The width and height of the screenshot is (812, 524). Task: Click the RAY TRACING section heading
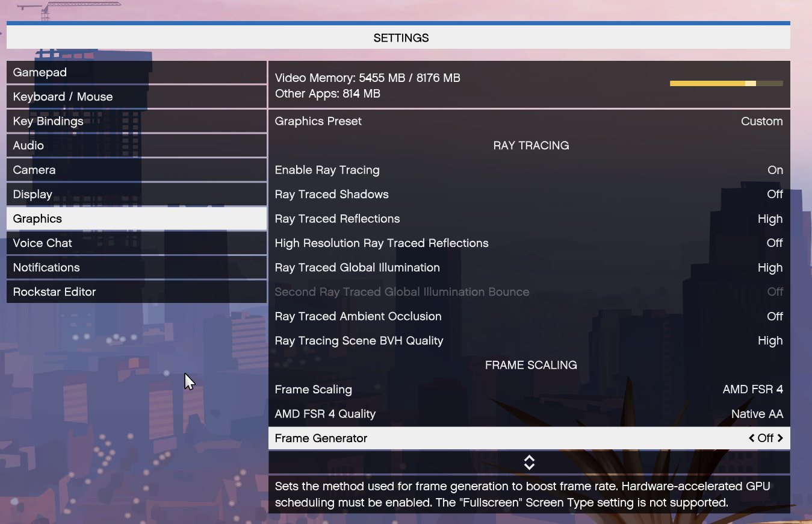coord(531,146)
